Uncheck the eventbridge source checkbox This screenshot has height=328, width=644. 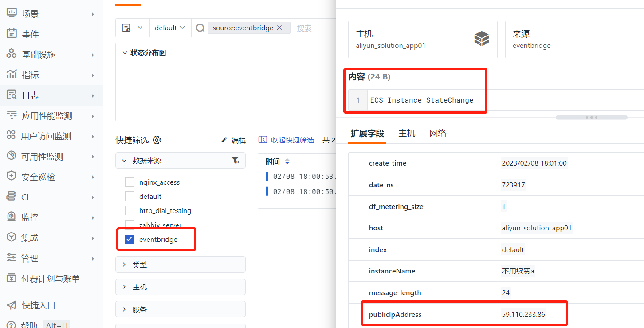pos(130,240)
